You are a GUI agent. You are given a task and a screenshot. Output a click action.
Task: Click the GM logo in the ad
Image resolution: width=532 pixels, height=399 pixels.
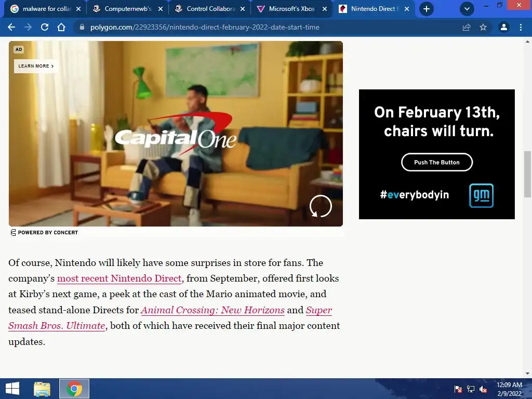point(481,195)
